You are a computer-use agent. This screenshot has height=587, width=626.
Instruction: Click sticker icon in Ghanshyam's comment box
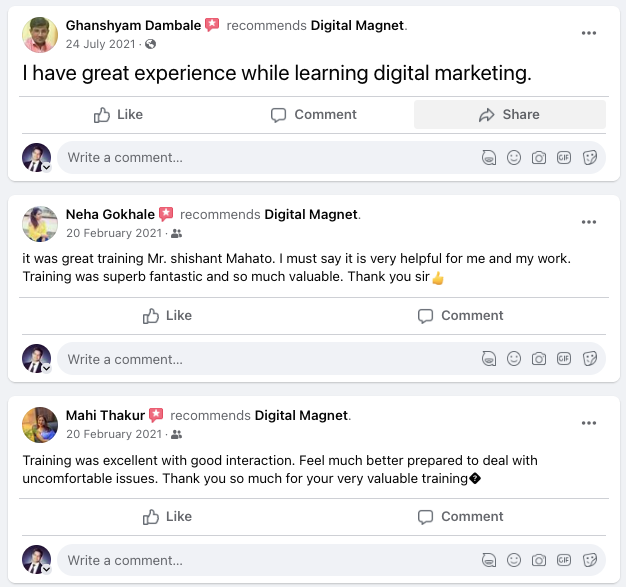coord(590,158)
